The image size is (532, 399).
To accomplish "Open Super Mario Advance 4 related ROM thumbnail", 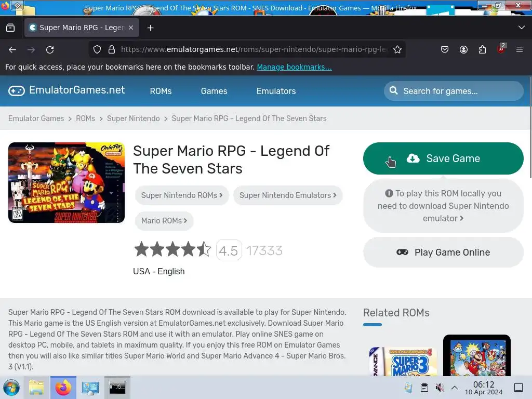I will tap(403, 362).
